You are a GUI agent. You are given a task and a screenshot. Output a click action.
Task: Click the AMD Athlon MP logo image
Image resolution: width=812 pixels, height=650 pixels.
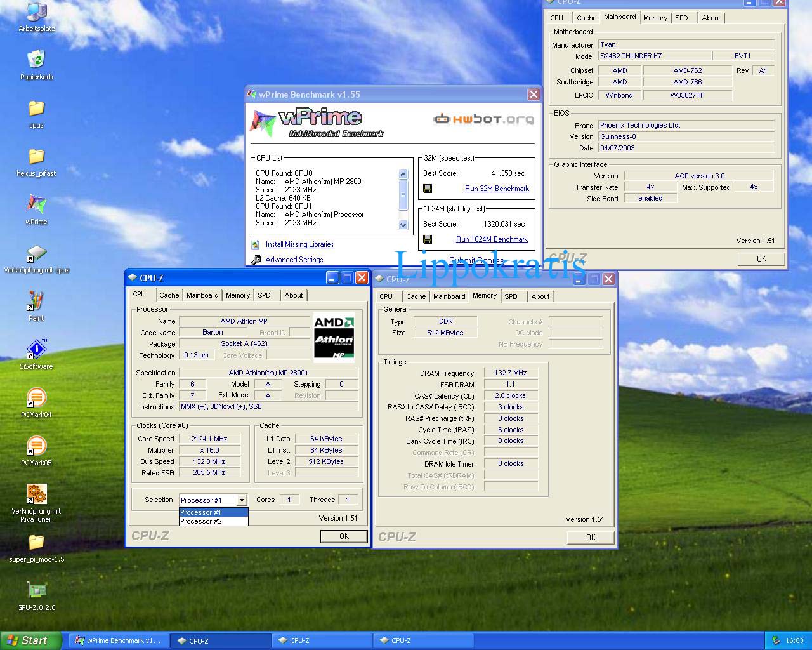click(334, 336)
